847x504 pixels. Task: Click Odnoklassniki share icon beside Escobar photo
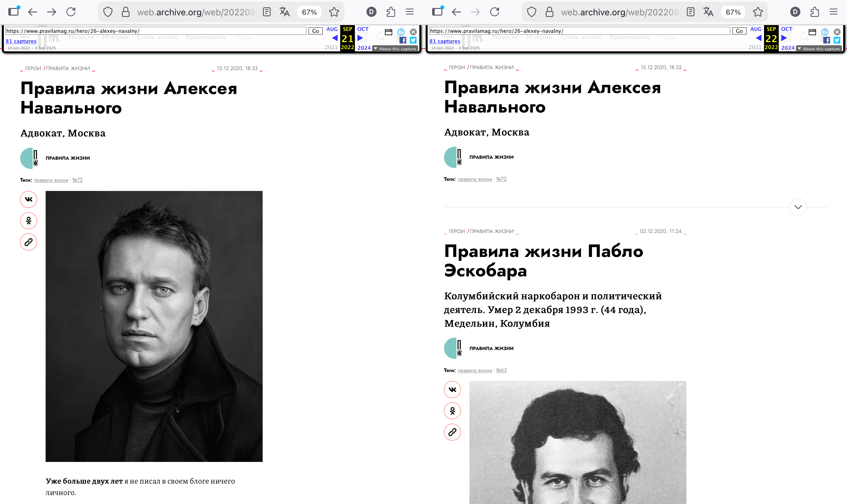452,411
